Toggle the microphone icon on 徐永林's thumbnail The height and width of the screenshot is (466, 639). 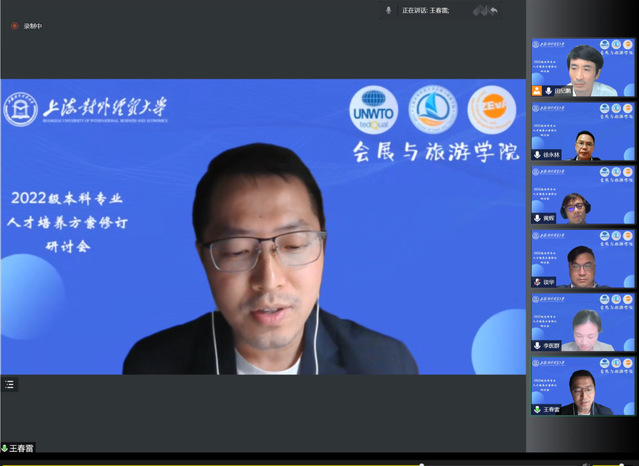tap(537, 155)
